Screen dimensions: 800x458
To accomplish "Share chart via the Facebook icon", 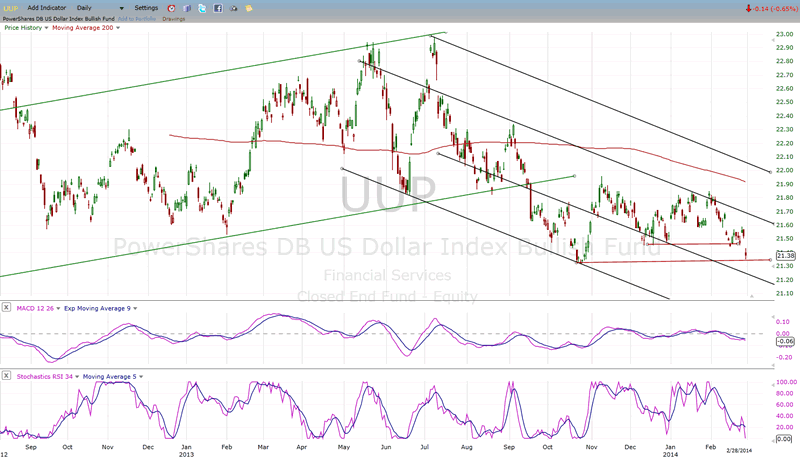I will (x=218, y=8).
